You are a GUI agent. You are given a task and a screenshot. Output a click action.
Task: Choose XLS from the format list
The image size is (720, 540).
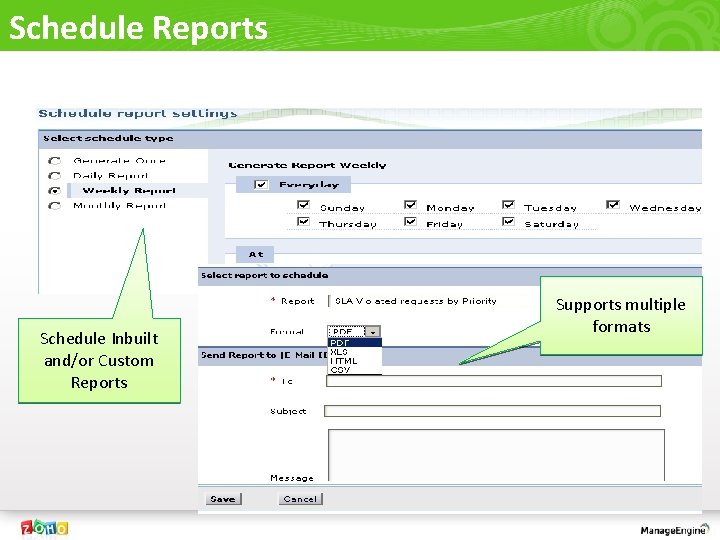(x=354, y=352)
